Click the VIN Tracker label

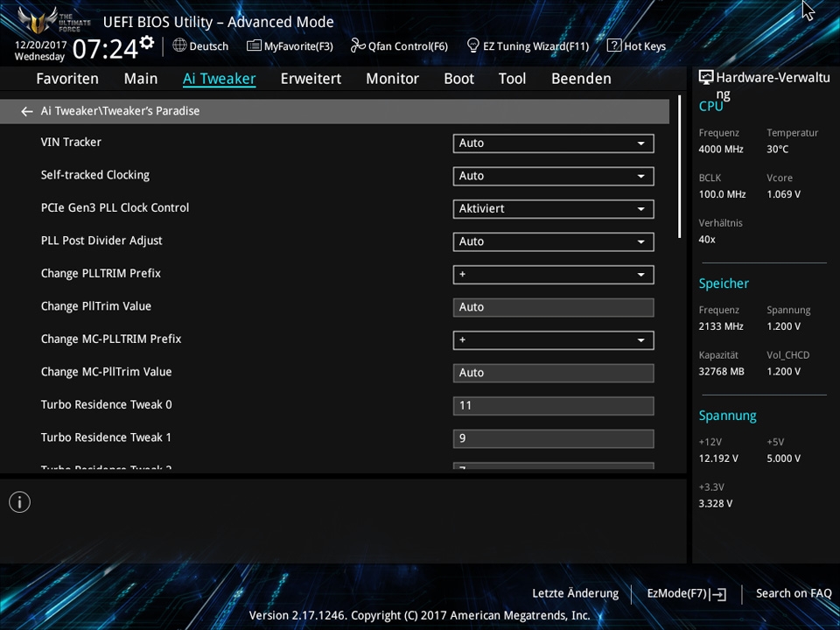coord(71,143)
